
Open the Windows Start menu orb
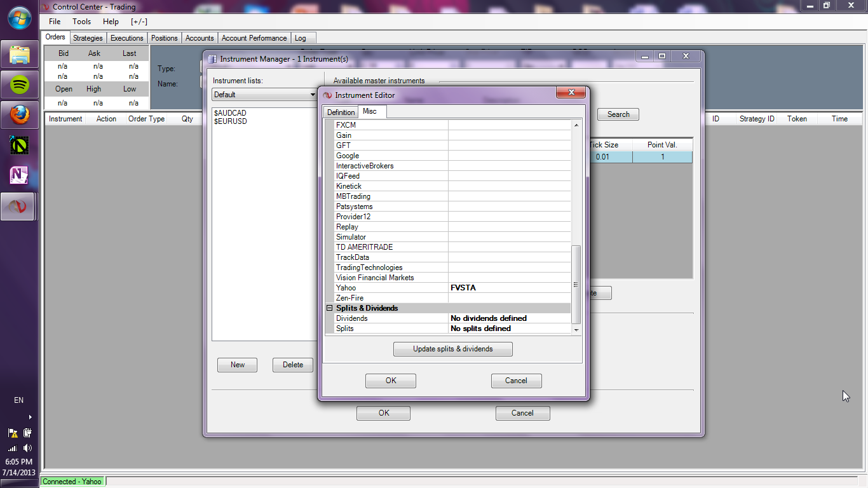(x=19, y=17)
